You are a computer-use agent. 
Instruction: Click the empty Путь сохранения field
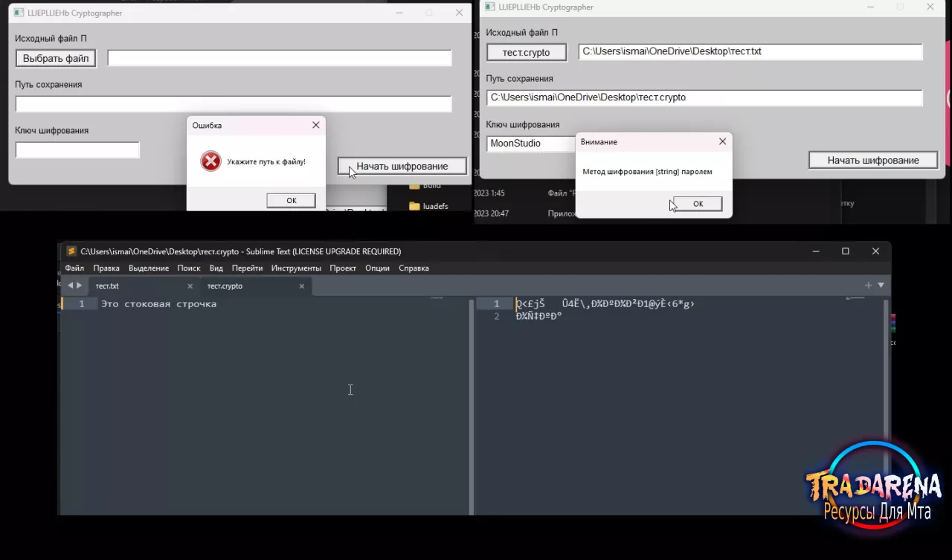[234, 104]
